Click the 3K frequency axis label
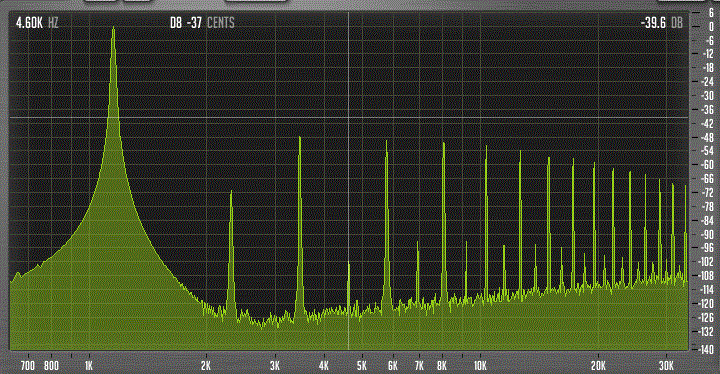 coord(275,366)
